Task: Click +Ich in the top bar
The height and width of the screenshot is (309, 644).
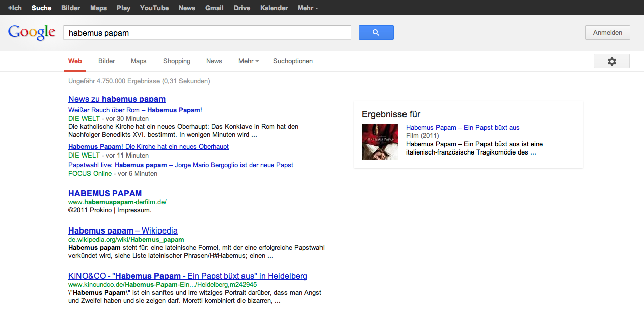Action: tap(15, 8)
